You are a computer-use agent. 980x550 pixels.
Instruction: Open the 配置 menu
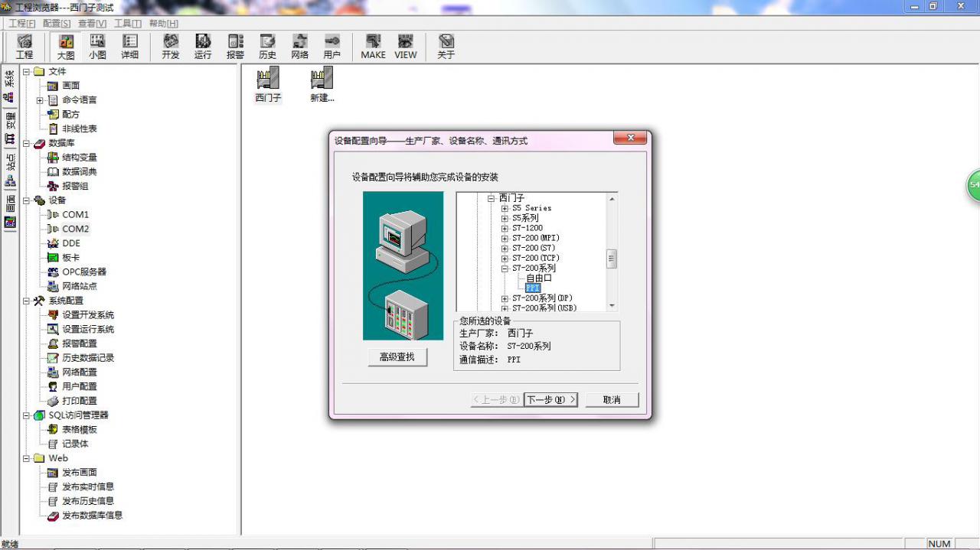coord(57,24)
